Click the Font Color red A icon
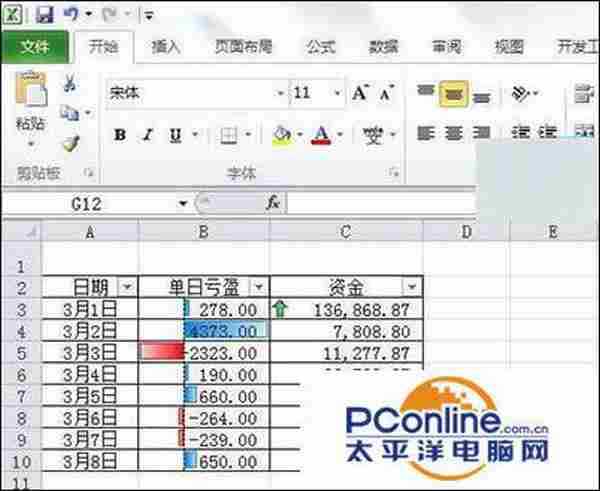The image size is (600, 491). point(321,135)
